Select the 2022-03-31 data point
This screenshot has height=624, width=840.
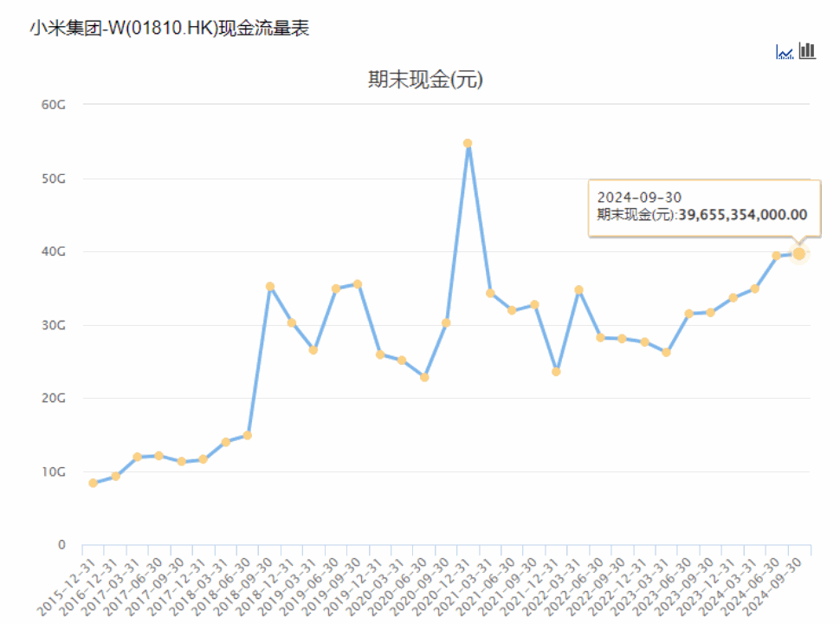point(578,290)
